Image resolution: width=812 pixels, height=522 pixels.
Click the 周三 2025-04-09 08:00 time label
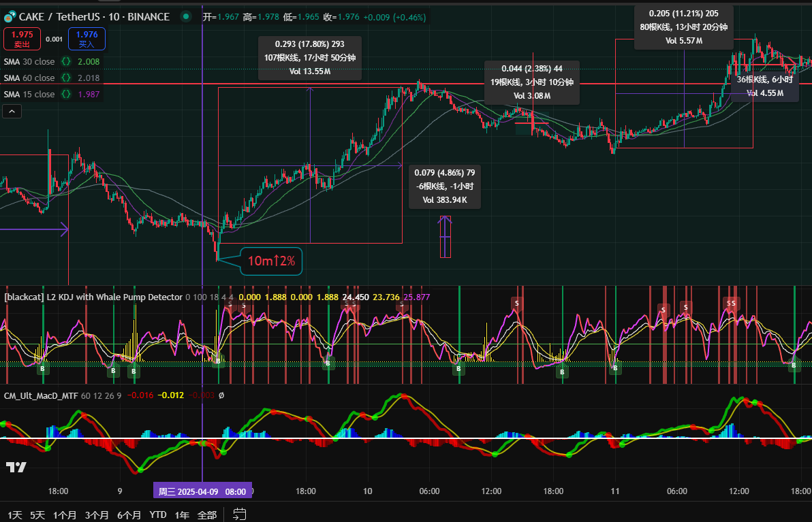[x=202, y=491]
